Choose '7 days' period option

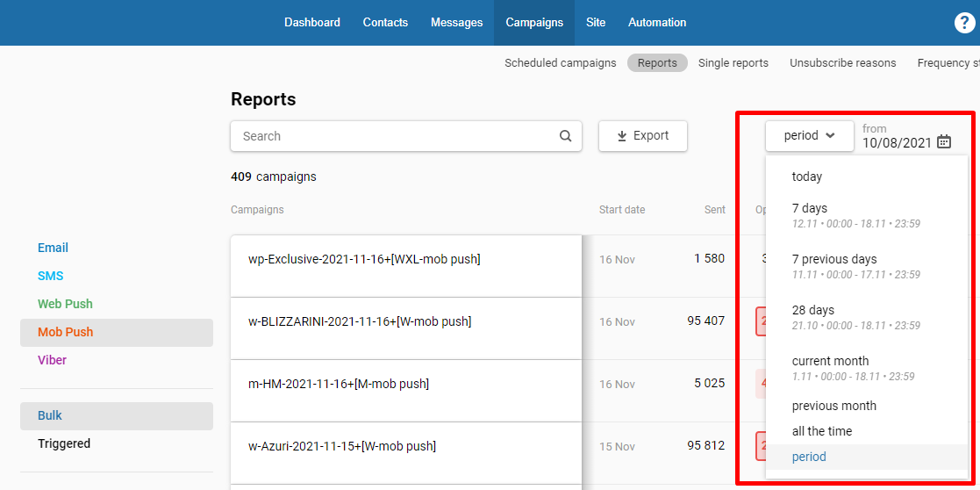pyautogui.click(x=867, y=215)
